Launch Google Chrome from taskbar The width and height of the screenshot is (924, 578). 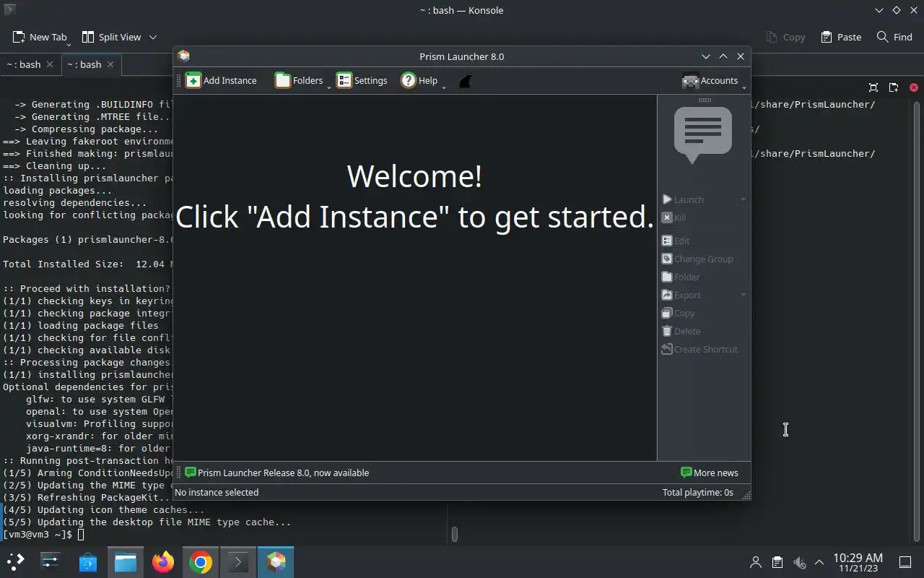(201, 561)
